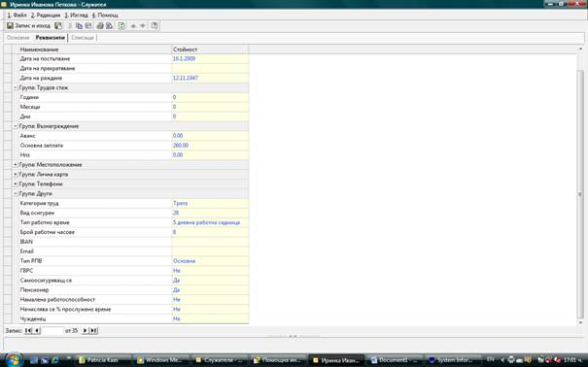Select the 'Тип РПВ' value Основна
Screen dimensions: 588x367
(210, 261)
